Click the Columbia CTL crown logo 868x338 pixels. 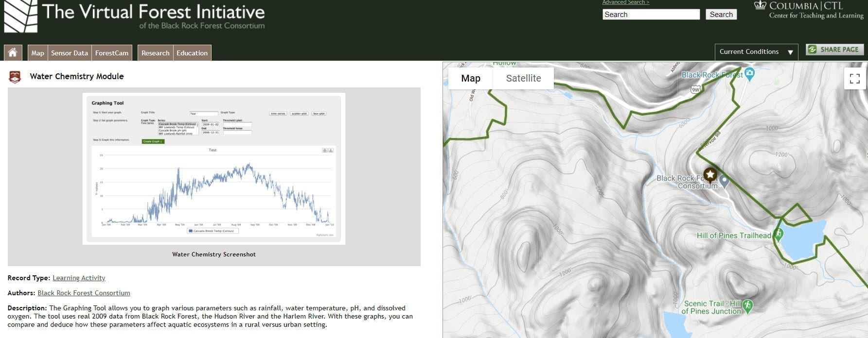pyautogui.click(x=760, y=5)
